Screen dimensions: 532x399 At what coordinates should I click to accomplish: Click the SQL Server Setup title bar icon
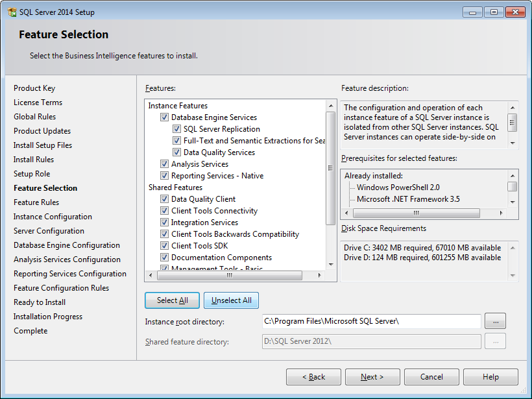(x=12, y=12)
